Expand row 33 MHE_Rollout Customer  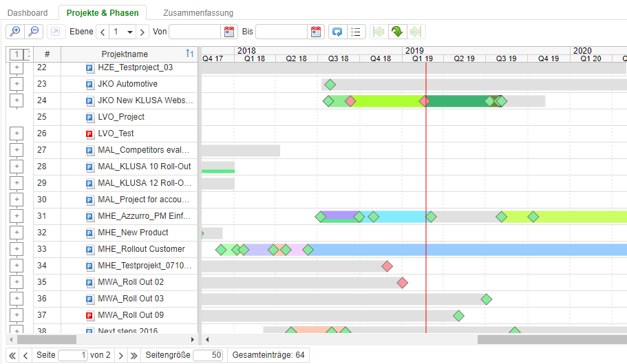coord(17,249)
